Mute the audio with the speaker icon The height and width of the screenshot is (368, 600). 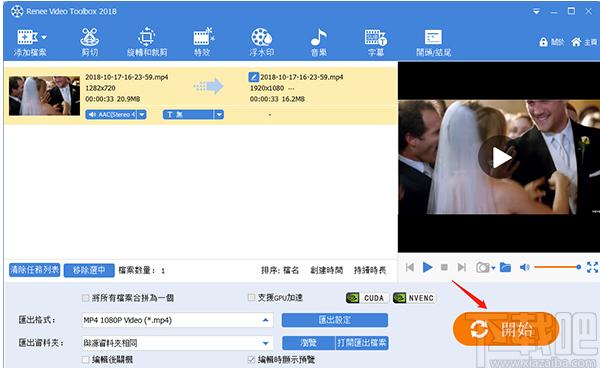[525, 267]
